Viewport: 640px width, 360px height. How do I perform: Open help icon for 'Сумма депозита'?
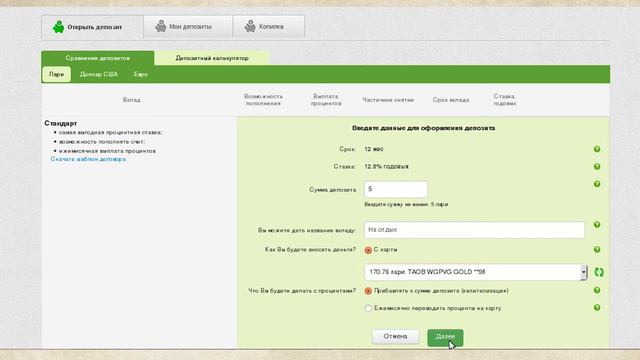coord(597,184)
